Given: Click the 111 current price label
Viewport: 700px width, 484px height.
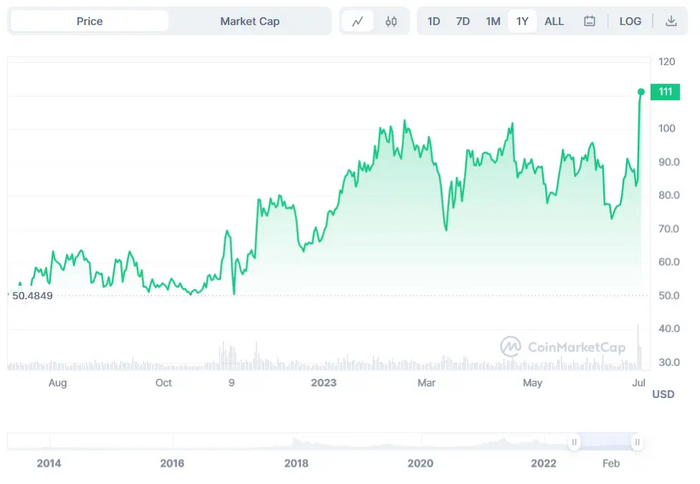Looking at the screenshot, I should pos(664,92).
